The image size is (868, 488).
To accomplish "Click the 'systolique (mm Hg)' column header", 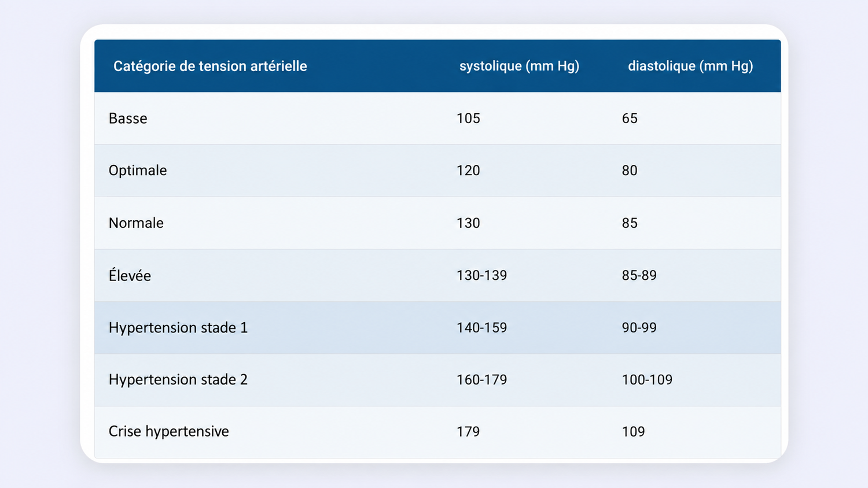I will [x=519, y=66].
